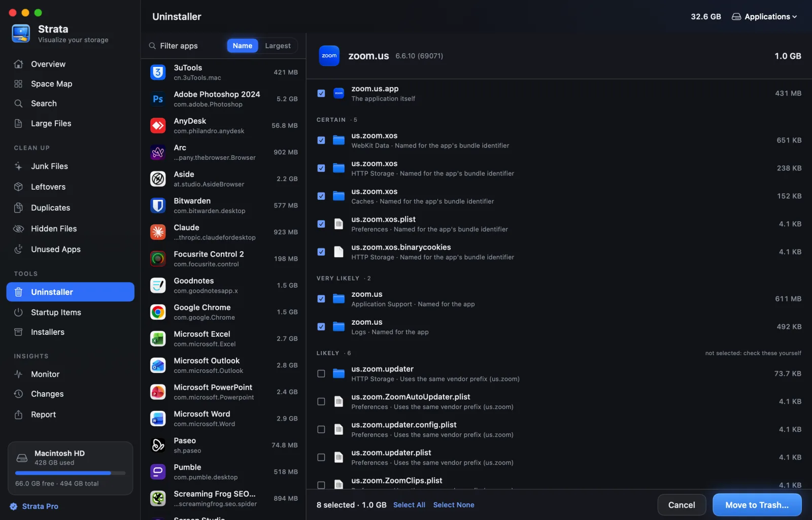
Task: Select the us.zoom.xos.binarycookies file row
Action: click(x=559, y=252)
